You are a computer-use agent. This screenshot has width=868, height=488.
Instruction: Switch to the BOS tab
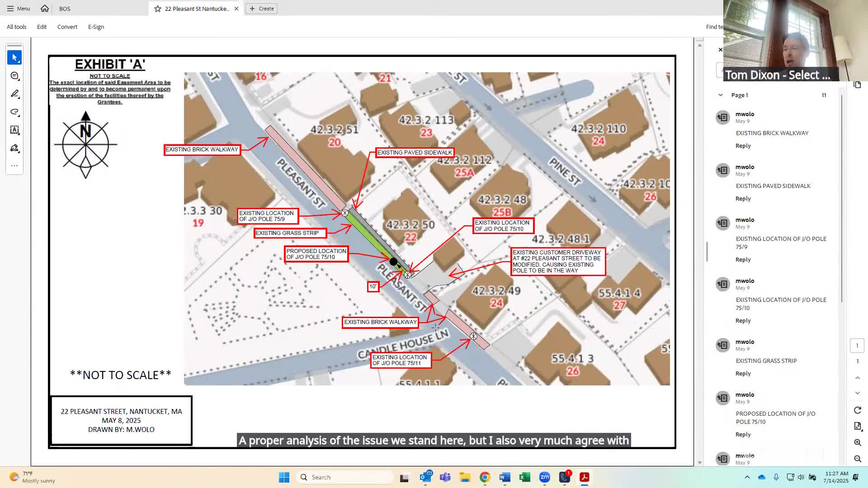(x=65, y=9)
